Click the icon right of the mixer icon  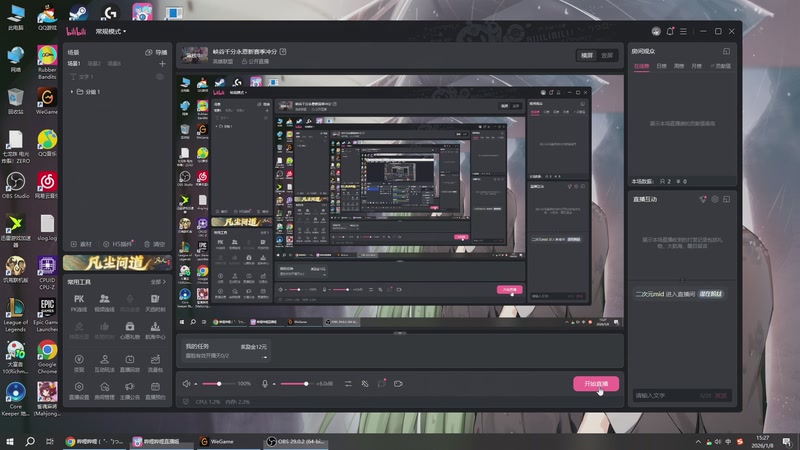(x=365, y=384)
